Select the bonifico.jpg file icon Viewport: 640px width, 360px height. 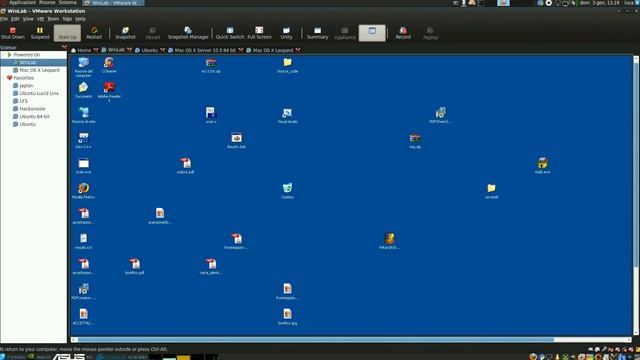[287, 316]
